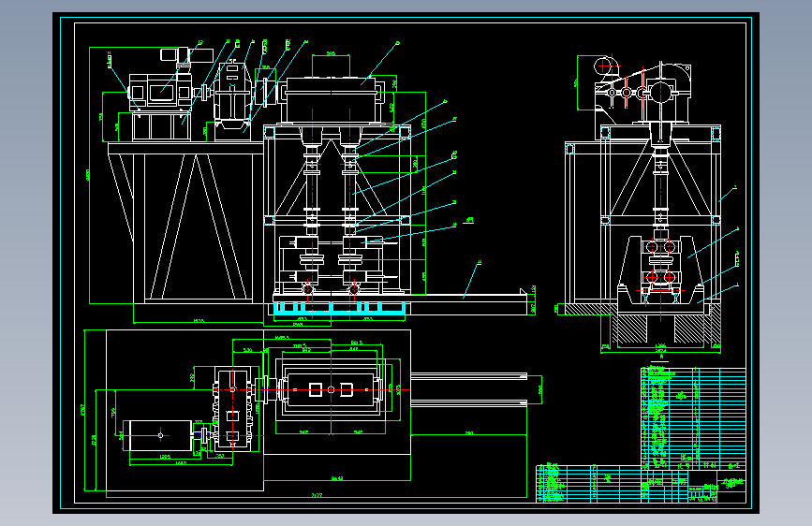Click the title block in the bottom-right corner
This screenshot has width=812, height=526.
(693, 486)
